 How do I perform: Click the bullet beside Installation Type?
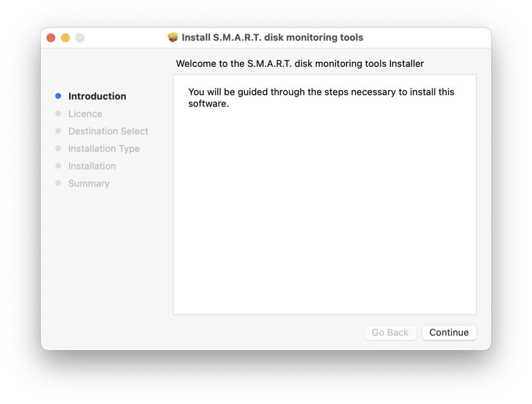click(58, 148)
